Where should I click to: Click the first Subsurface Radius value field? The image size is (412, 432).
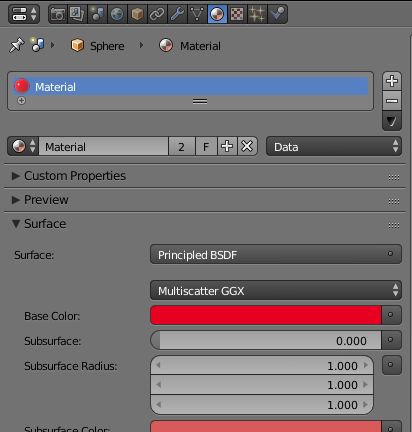tap(262, 365)
